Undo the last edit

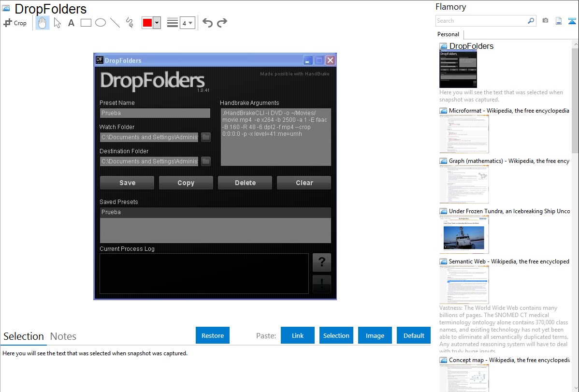click(x=207, y=23)
